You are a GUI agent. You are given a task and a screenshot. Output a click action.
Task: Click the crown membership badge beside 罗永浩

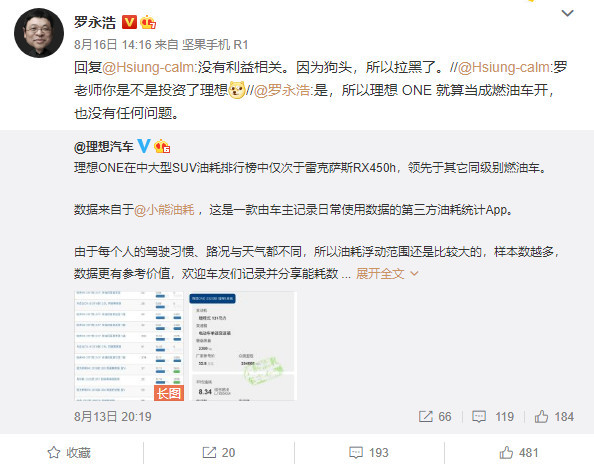click(x=148, y=22)
